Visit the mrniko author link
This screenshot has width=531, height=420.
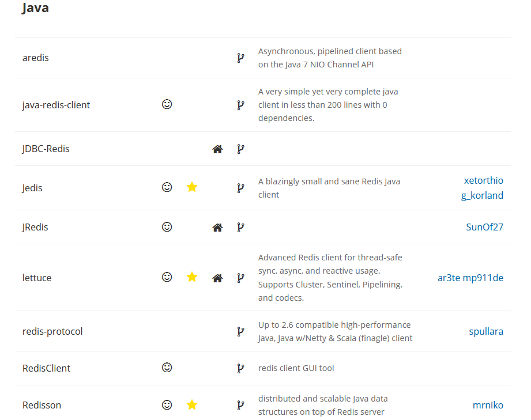488,405
